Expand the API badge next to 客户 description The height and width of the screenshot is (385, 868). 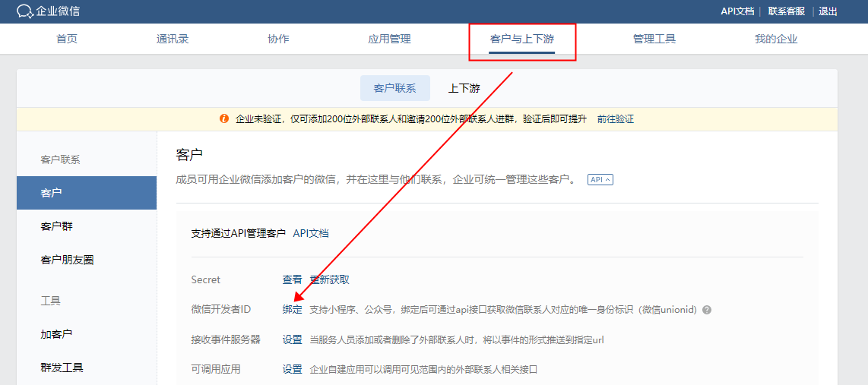click(x=600, y=180)
